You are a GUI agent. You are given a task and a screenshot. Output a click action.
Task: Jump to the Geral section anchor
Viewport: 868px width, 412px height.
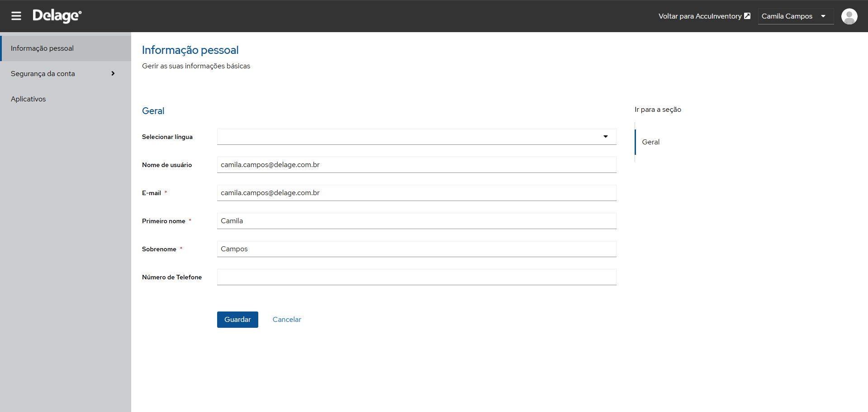[x=650, y=142]
